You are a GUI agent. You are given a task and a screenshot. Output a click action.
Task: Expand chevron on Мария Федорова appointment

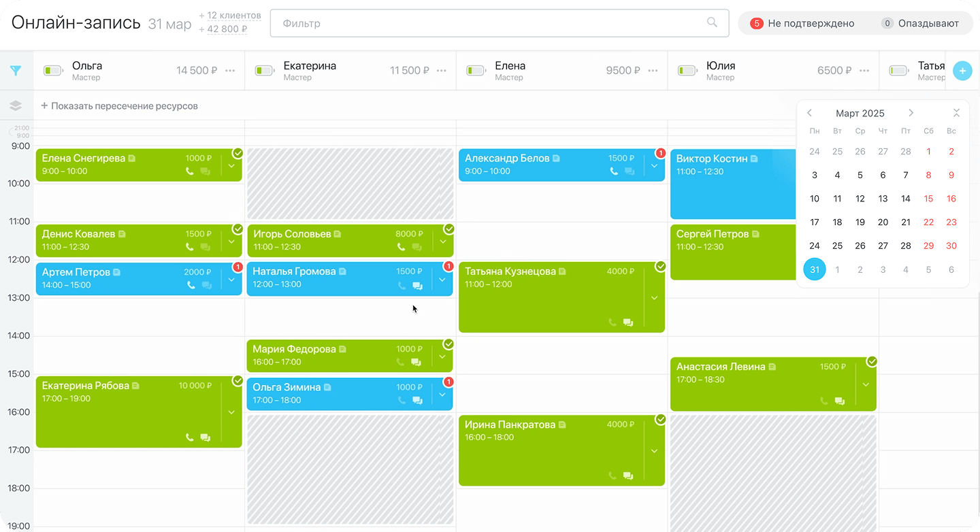tap(442, 356)
